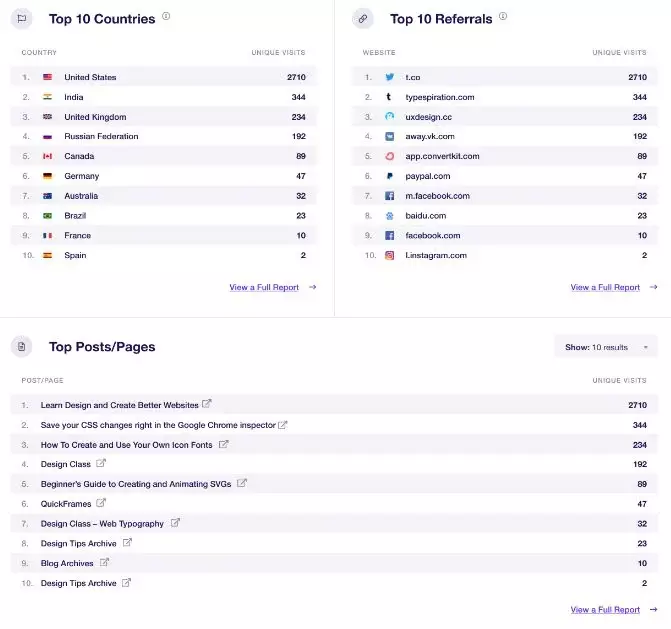Open View a Full Report under referrals

point(605,287)
